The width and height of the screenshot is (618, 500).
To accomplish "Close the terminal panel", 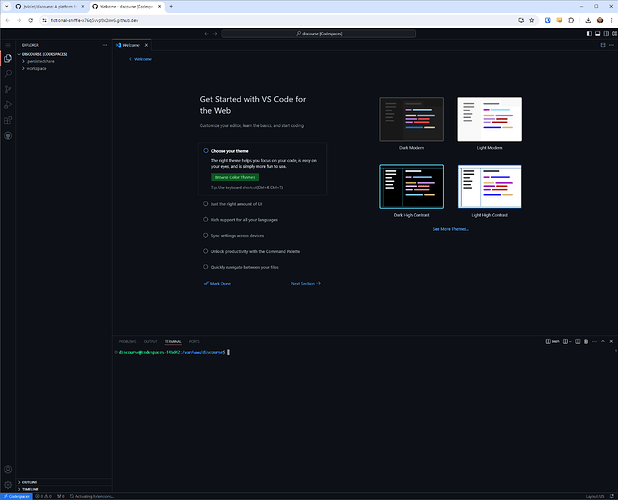I will click(611, 342).
